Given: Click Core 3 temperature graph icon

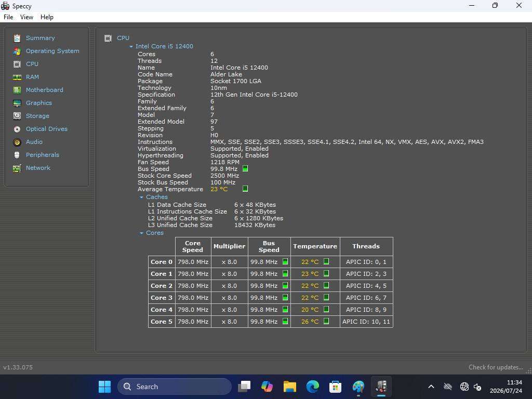Looking at the screenshot, I should [x=326, y=297].
